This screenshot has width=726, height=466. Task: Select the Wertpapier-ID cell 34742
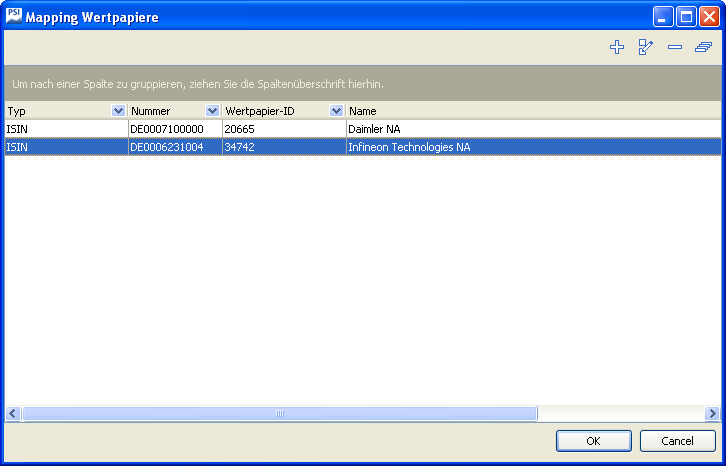coord(240,147)
